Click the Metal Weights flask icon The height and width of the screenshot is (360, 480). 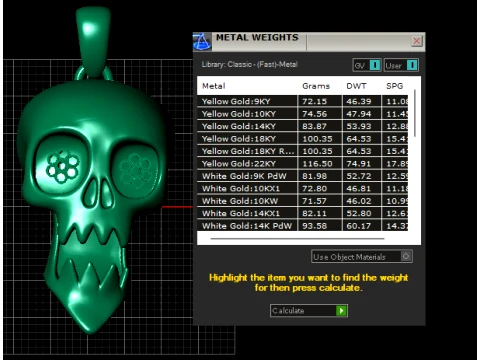tap(202, 42)
